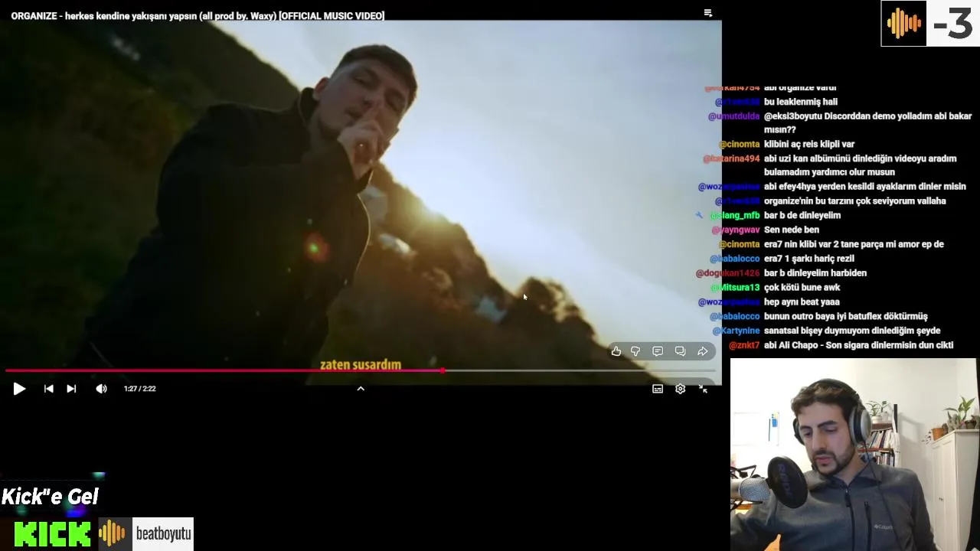Click the Kick"e Gel text
This screenshot has height=551, width=980.
pyautogui.click(x=50, y=497)
